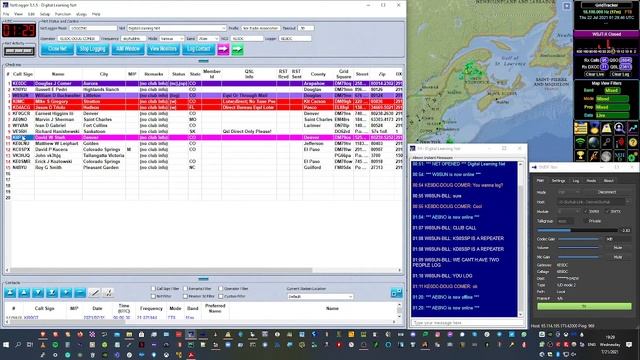Change the GridTracker Prop filter value

[x=612, y=107]
